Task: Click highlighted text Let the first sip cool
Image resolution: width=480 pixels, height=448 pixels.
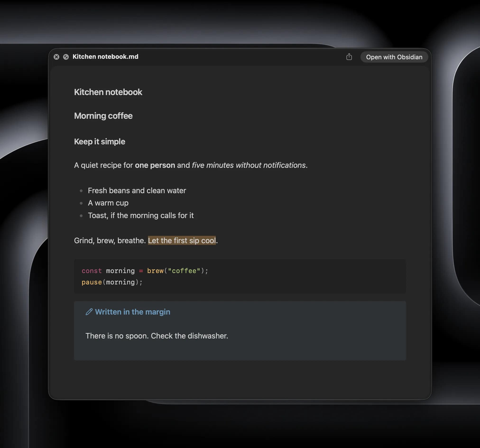Action: pyautogui.click(x=182, y=240)
